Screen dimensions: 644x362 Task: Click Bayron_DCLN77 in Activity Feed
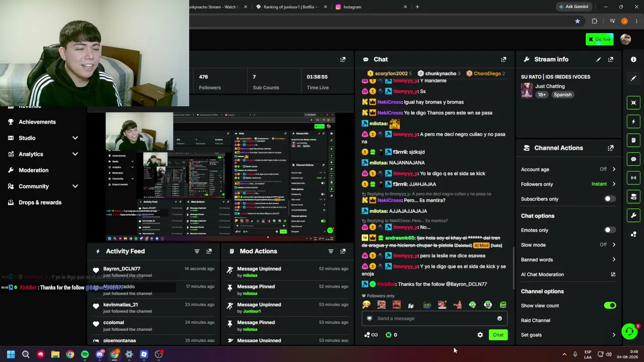tap(122, 269)
